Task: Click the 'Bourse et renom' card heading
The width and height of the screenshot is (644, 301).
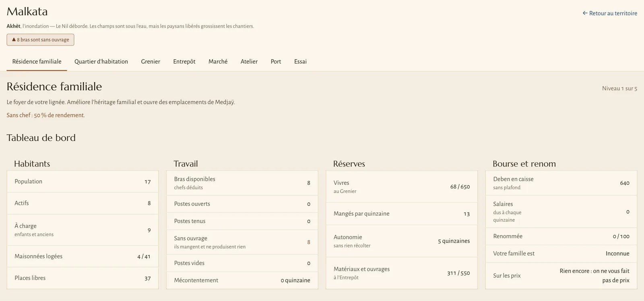Action: point(524,164)
